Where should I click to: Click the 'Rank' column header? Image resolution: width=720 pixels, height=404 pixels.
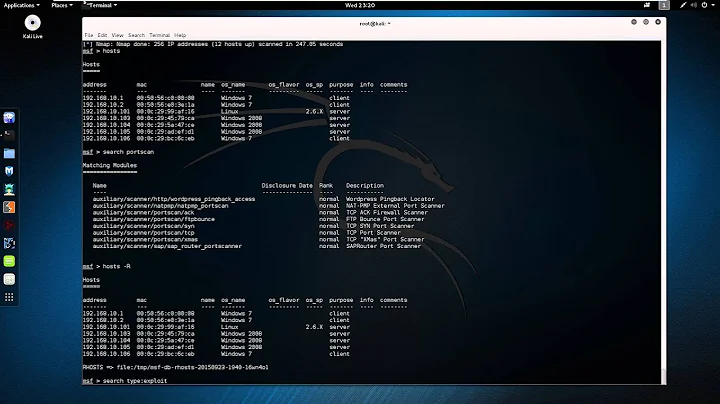326,185
